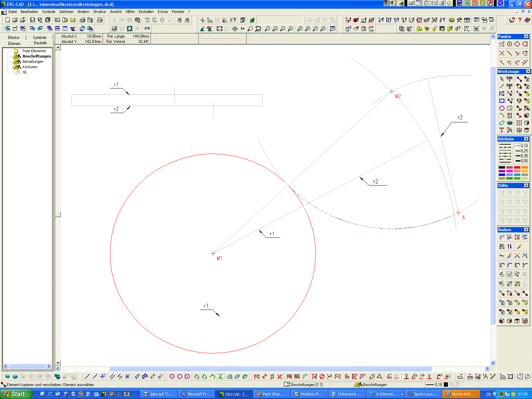Viewport: 532px width, 399px height.
Task: Select the 0,18 line width option
Action: pos(521,146)
